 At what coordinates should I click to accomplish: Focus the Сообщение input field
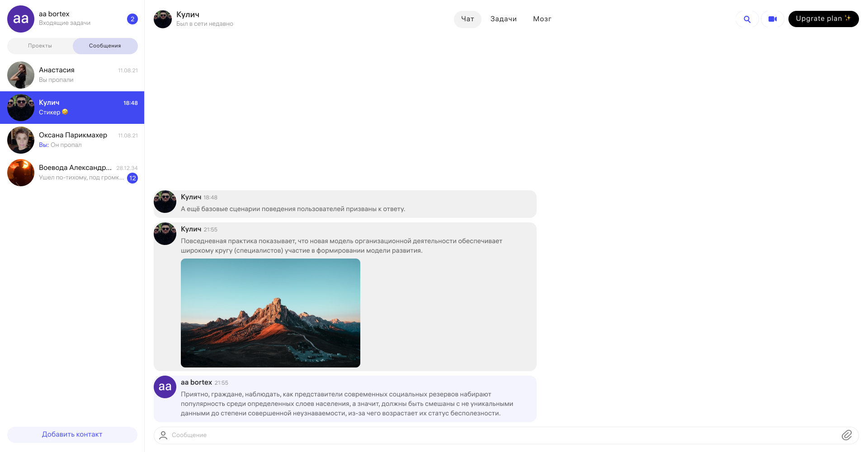tap(497, 435)
